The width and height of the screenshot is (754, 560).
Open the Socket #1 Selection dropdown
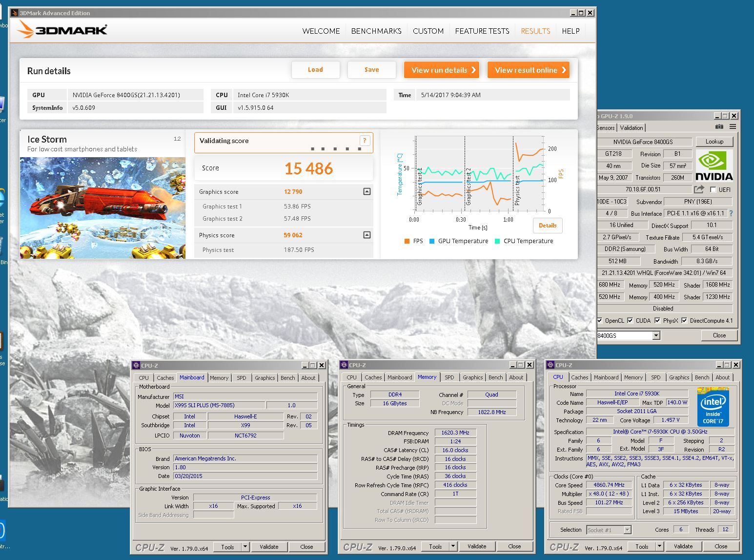pos(628,530)
